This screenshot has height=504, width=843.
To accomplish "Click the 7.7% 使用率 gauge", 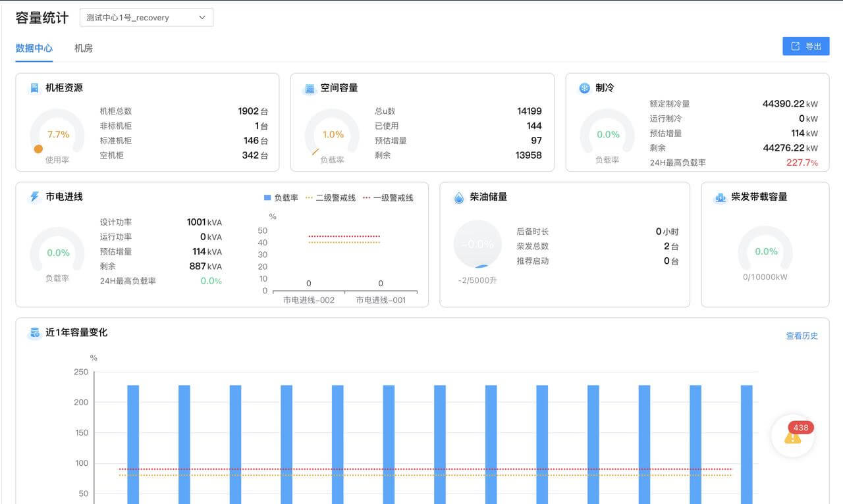I will point(57,134).
